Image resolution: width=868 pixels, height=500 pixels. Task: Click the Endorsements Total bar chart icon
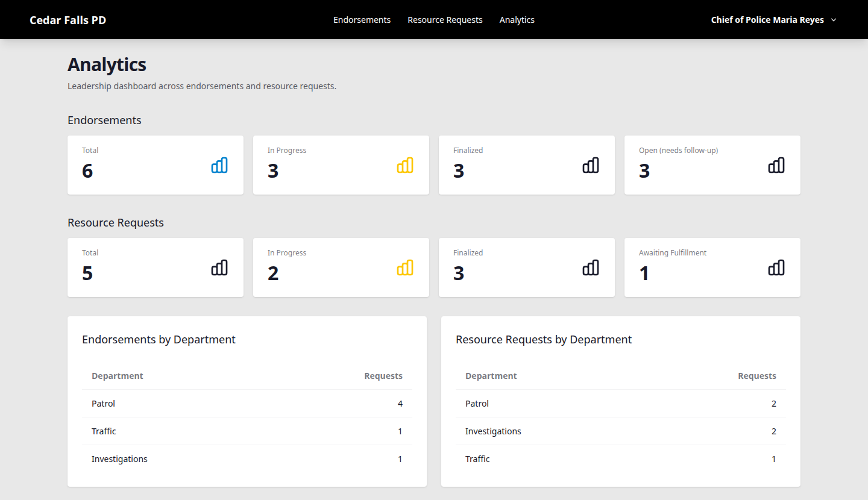[x=219, y=165]
